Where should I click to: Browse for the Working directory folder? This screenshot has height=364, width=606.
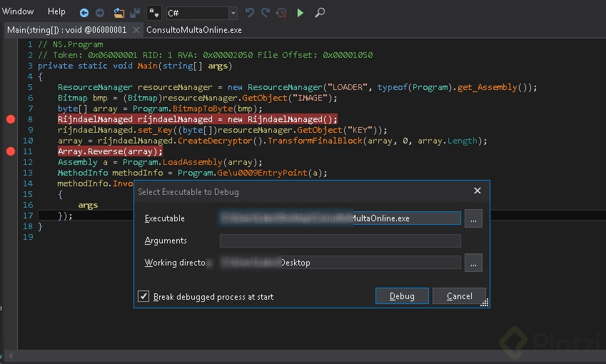[x=473, y=263]
